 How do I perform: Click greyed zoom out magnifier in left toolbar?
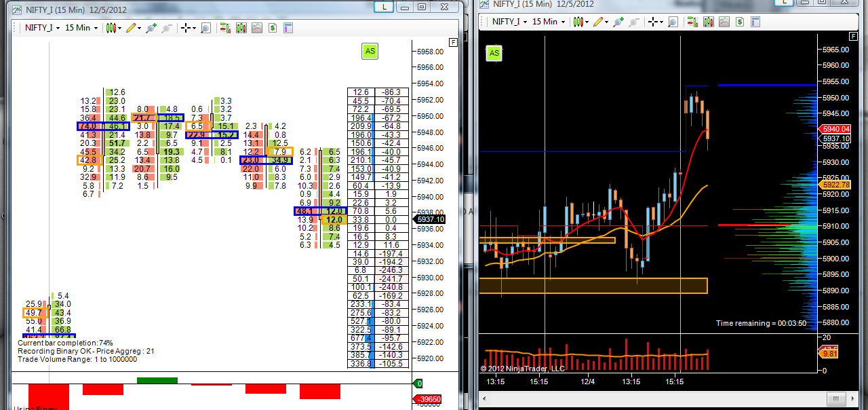tap(167, 28)
